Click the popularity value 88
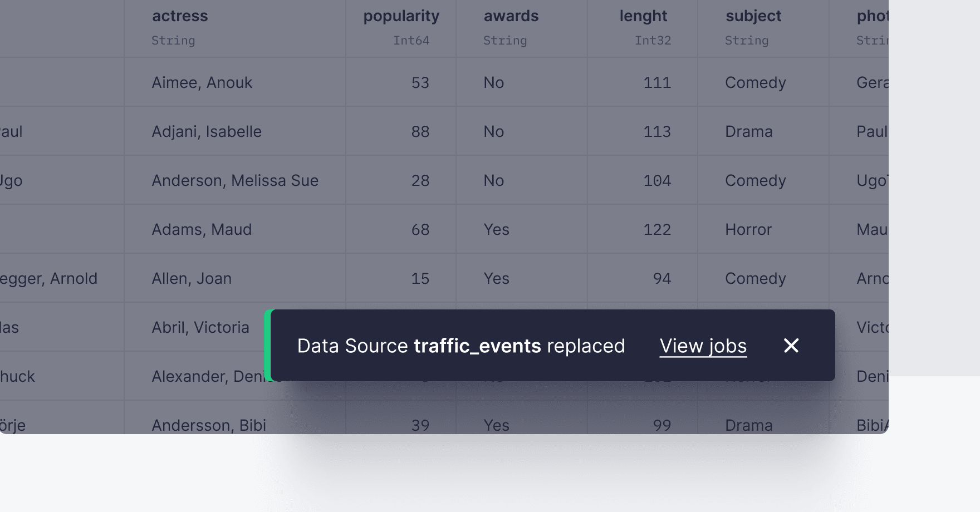The width and height of the screenshot is (980, 512). pyautogui.click(x=420, y=131)
